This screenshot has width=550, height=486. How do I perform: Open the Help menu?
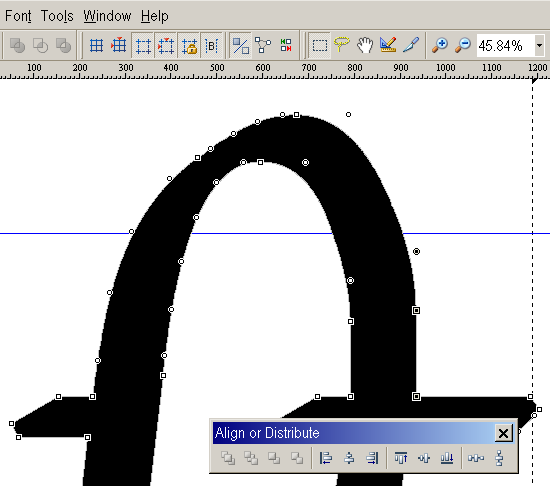click(x=155, y=16)
